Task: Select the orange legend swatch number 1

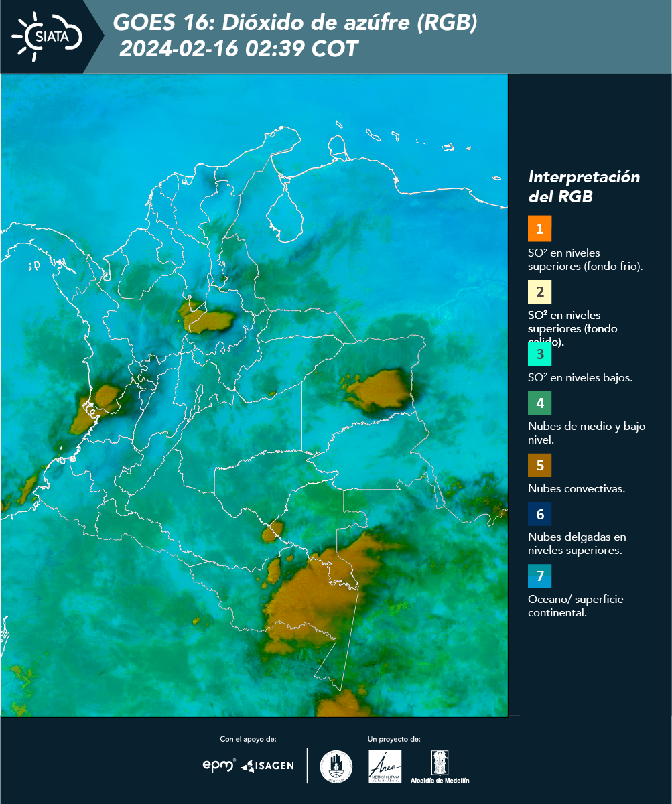Action: pos(539,228)
